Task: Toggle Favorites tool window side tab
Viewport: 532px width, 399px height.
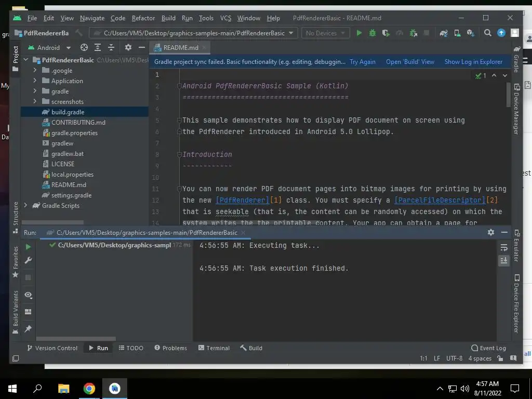Action: [x=15, y=262]
